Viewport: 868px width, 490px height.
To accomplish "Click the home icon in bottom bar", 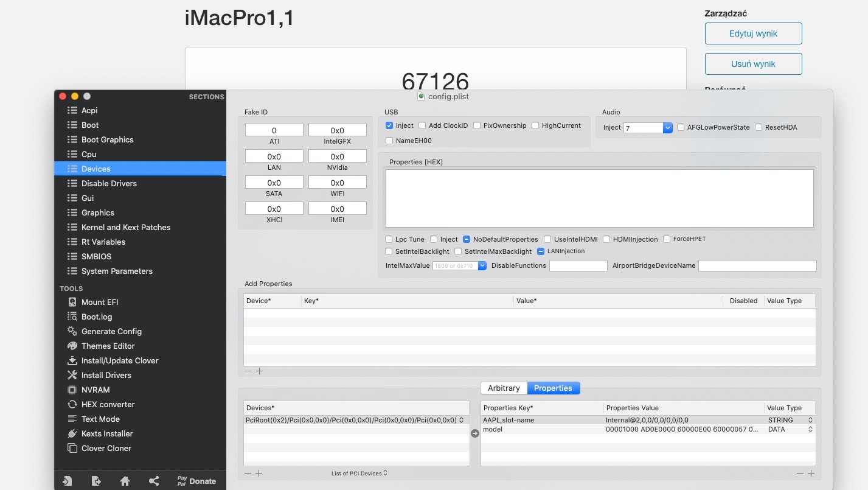I will click(125, 481).
